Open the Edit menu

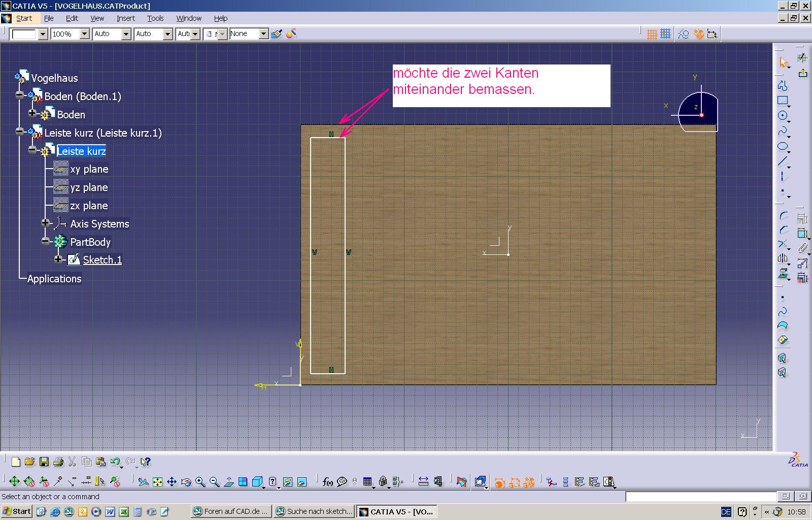[x=72, y=18]
